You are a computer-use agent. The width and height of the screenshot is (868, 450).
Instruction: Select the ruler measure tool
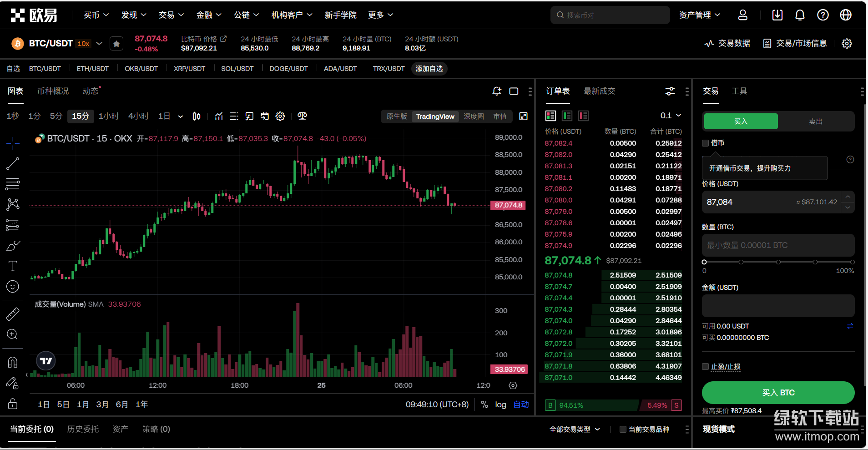pyautogui.click(x=13, y=314)
